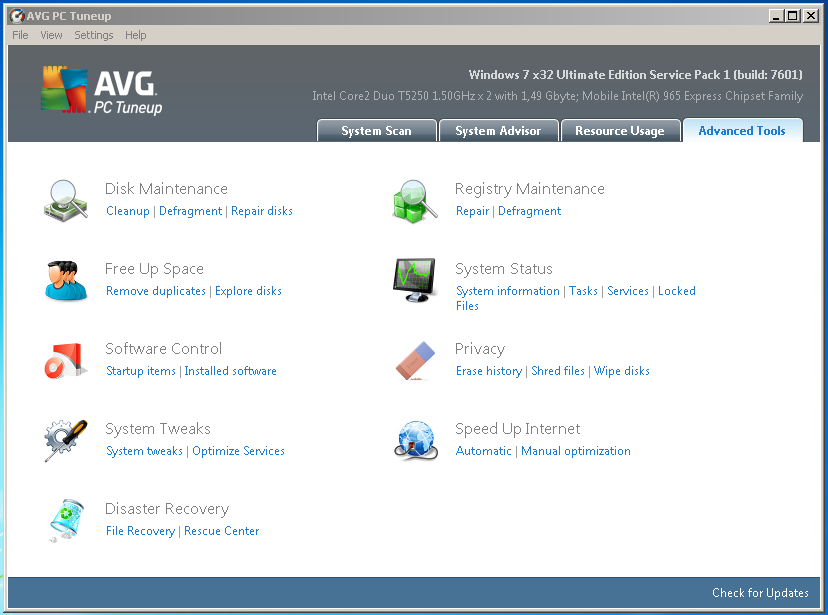Click the Registry Maintenance green cubes icon
Viewport: 828px width, 615px height.
click(415, 201)
